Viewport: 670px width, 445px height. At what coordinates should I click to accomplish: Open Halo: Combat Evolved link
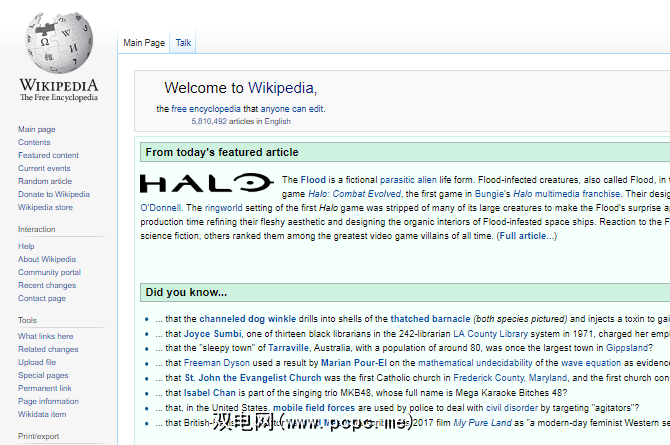(354, 194)
